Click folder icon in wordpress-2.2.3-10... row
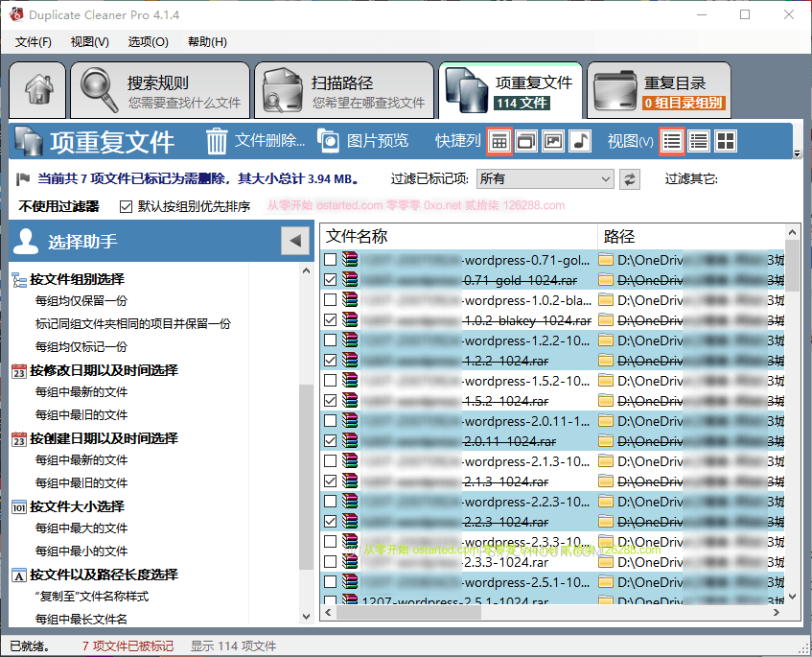 click(x=605, y=501)
